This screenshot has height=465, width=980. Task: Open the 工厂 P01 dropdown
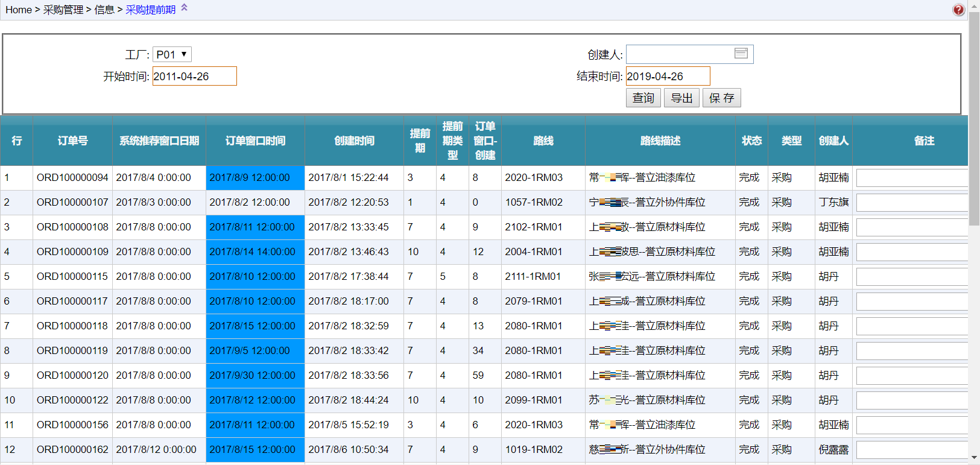(x=172, y=54)
